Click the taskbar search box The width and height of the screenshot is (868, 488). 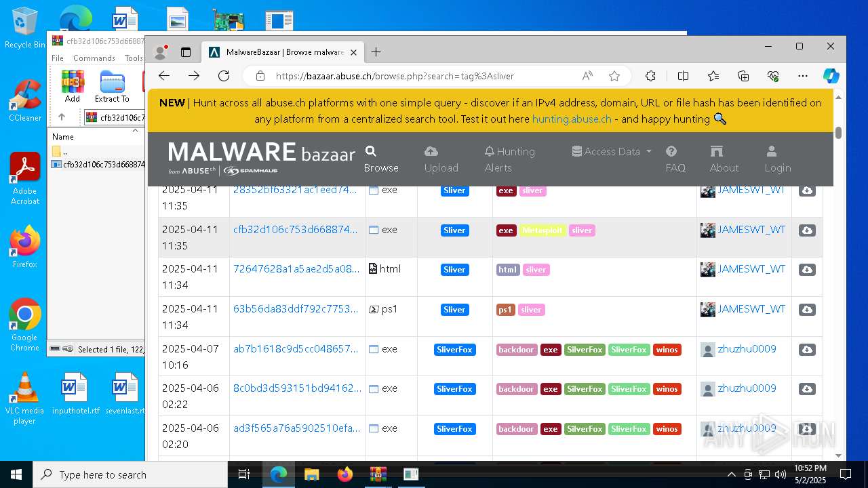click(130, 474)
